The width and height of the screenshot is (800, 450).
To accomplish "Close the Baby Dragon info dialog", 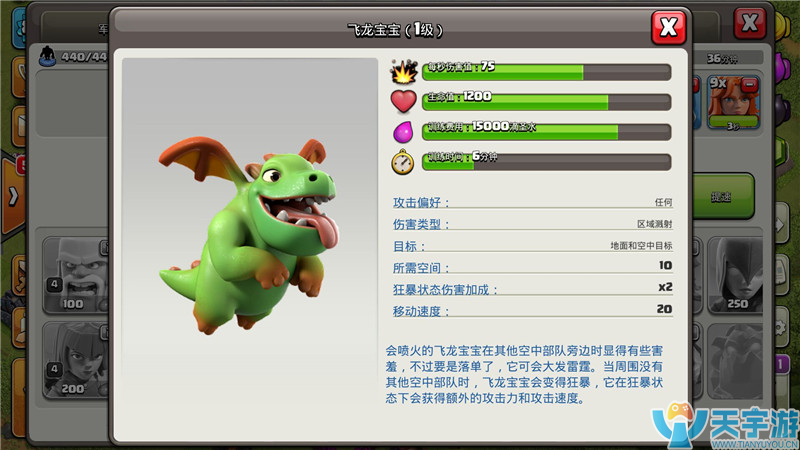I will (668, 27).
